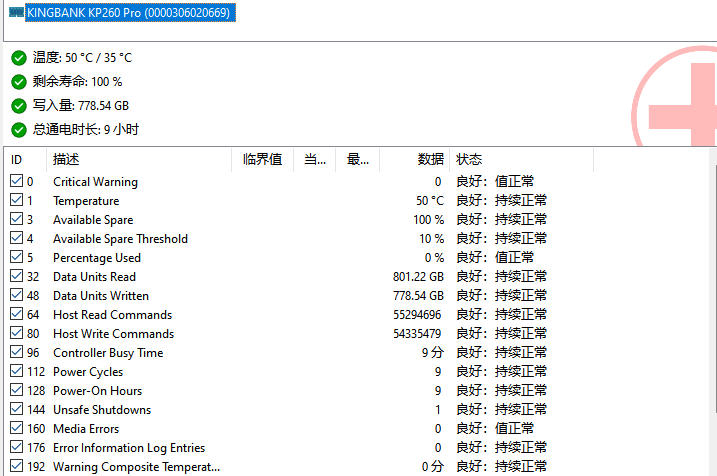Click the Temperature row 良好: 持续正常 status

point(501,200)
